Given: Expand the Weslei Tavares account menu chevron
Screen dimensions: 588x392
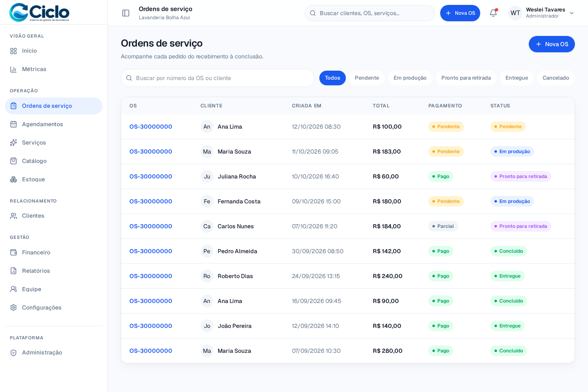Looking at the screenshot, I should 572,13.
